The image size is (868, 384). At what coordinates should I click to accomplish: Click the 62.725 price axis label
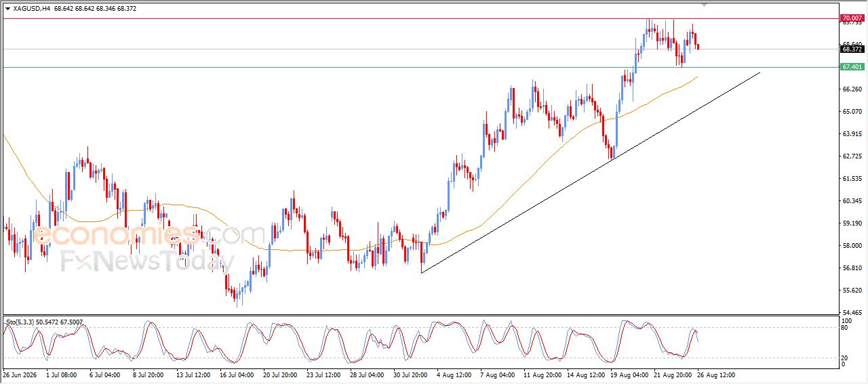click(x=852, y=156)
